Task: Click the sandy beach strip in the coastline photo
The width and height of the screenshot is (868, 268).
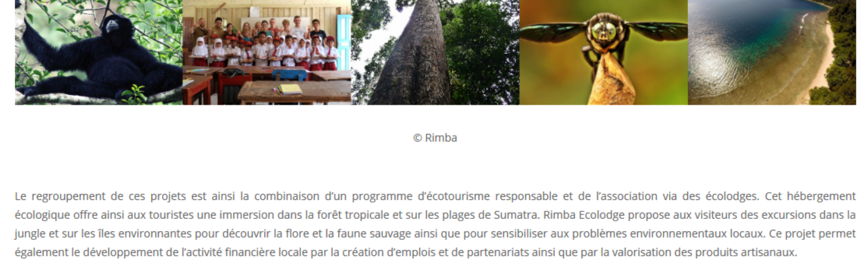Action: [823, 62]
